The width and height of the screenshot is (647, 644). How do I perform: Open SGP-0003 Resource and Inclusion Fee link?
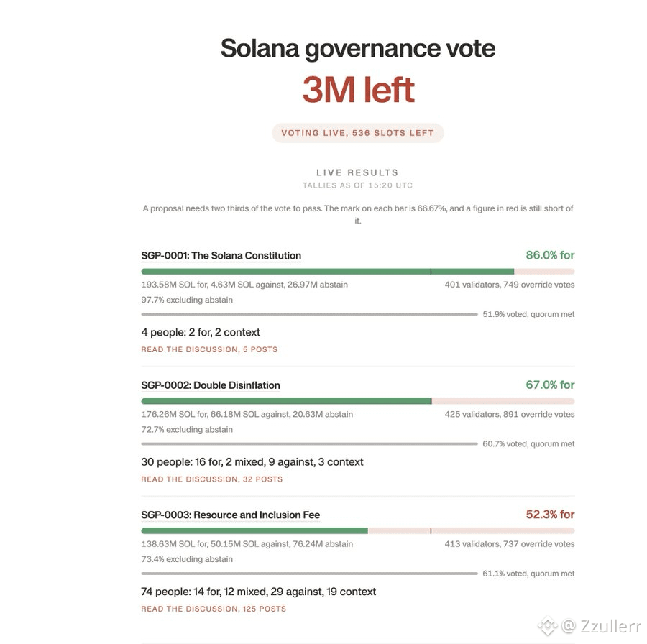tap(230, 515)
